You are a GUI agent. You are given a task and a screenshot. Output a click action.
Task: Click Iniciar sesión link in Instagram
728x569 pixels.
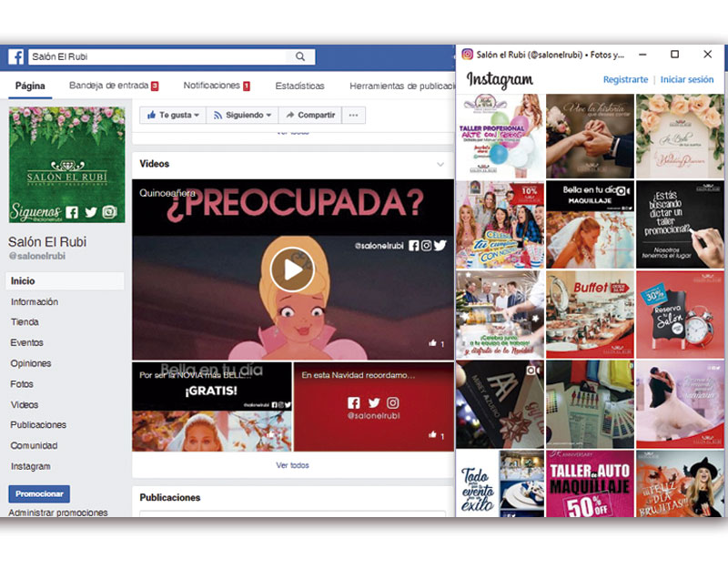687,79
